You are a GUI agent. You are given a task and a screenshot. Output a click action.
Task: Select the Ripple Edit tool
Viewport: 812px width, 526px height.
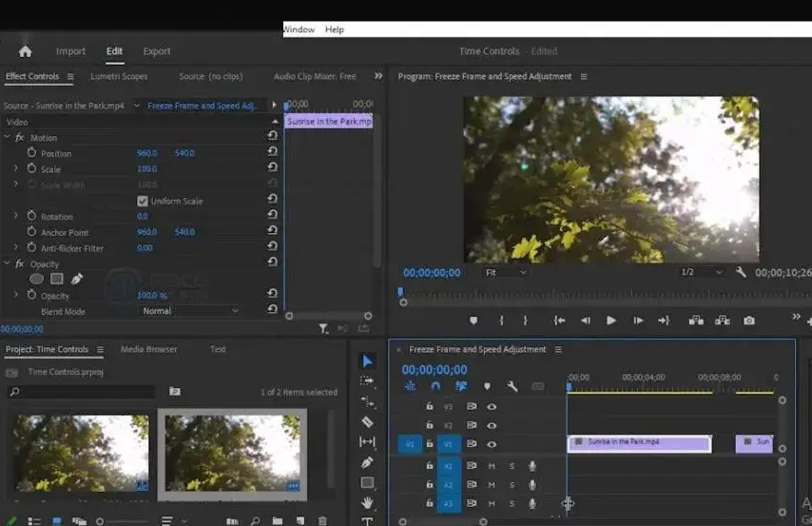(367, 401)
